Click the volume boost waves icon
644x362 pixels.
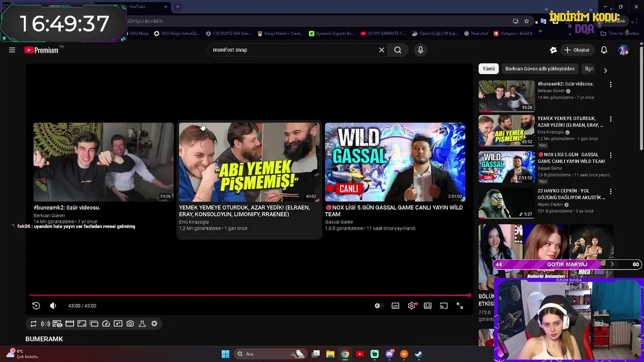point(45,324)
